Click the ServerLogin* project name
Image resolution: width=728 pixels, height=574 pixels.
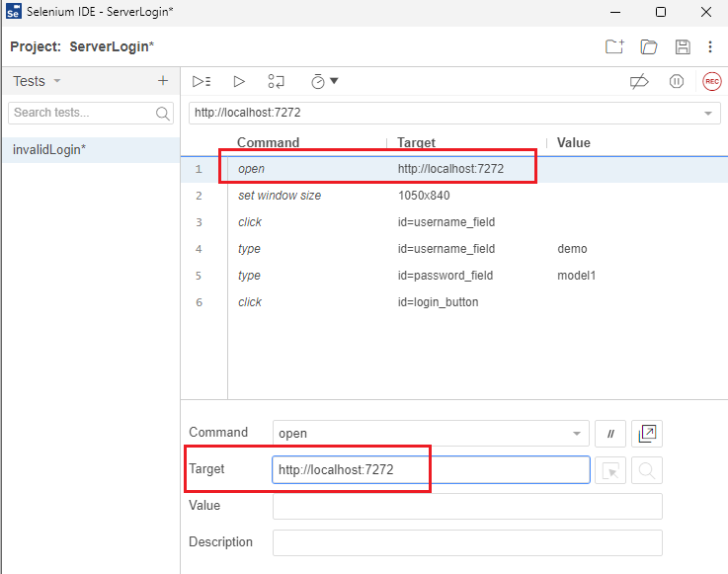click(x=112, y=46)
